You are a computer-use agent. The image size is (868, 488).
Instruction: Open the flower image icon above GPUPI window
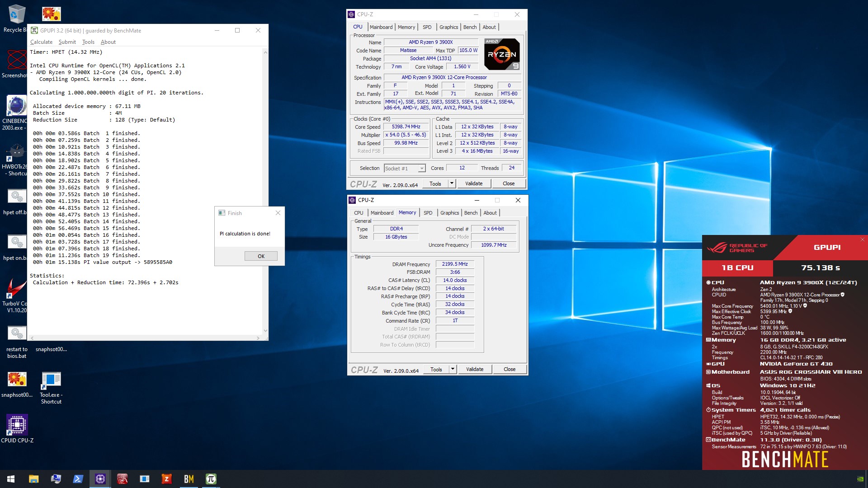[51, 14]
